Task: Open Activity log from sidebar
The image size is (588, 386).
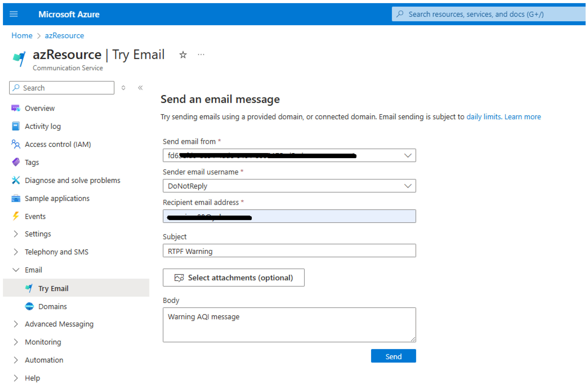Action: [43, 126]
